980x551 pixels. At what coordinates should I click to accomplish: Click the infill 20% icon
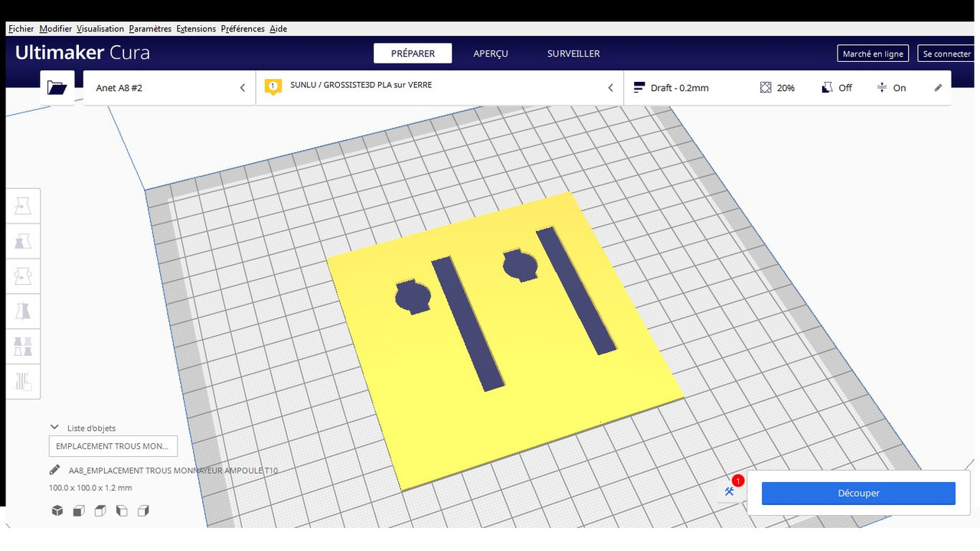click(x=765, y=88)
